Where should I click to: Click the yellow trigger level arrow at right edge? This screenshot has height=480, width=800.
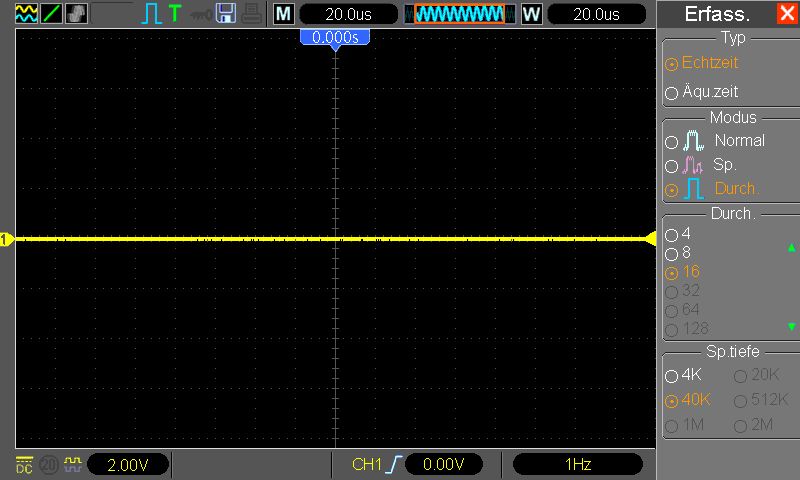click(x=651, y=239)
